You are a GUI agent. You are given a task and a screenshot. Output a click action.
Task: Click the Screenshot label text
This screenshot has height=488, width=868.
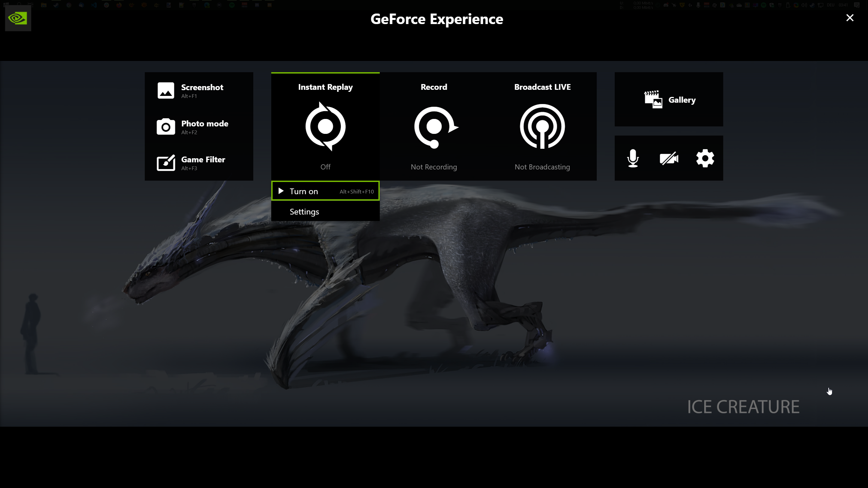pyautogui.click(x=202, y=87)
